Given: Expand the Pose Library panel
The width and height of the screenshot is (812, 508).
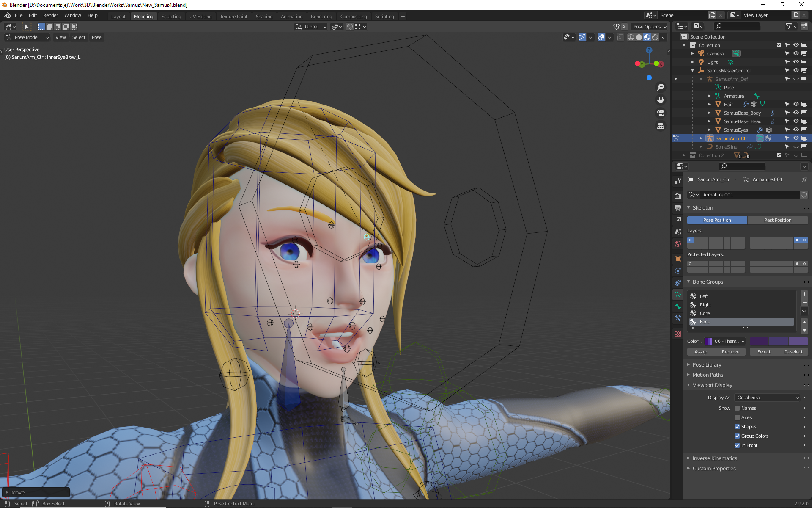Looking at the screenshot, I should tap(707, 364).
